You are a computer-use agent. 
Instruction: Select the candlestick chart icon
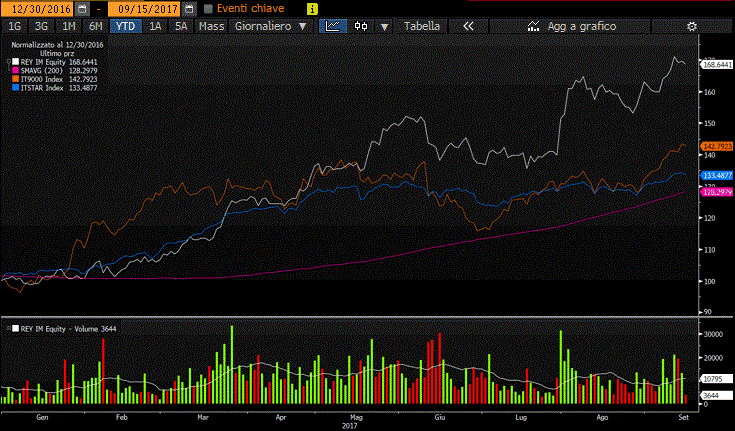(x=360, y=26)
